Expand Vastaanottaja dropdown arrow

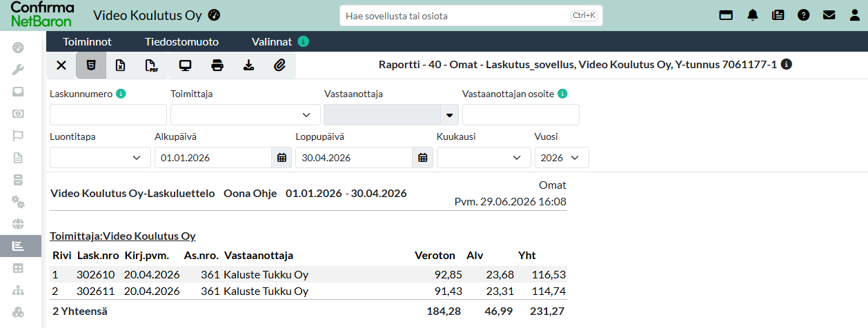point(451,114)
